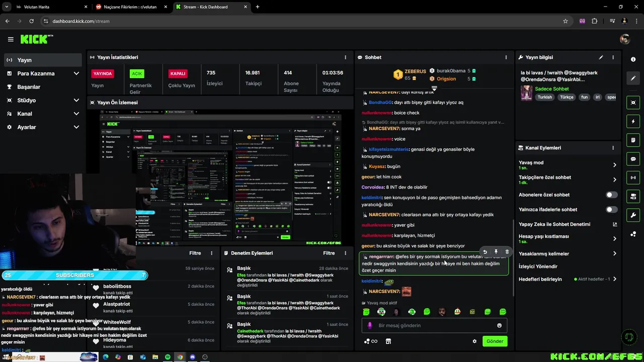Click the lightning bolt rail icon
Image resolution: width=644 pixels, height=362 pixels.
633,122
